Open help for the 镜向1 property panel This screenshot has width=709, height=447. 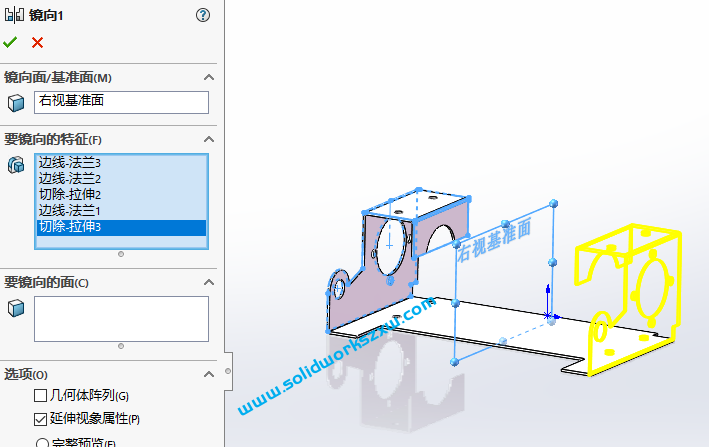[203, 15]
